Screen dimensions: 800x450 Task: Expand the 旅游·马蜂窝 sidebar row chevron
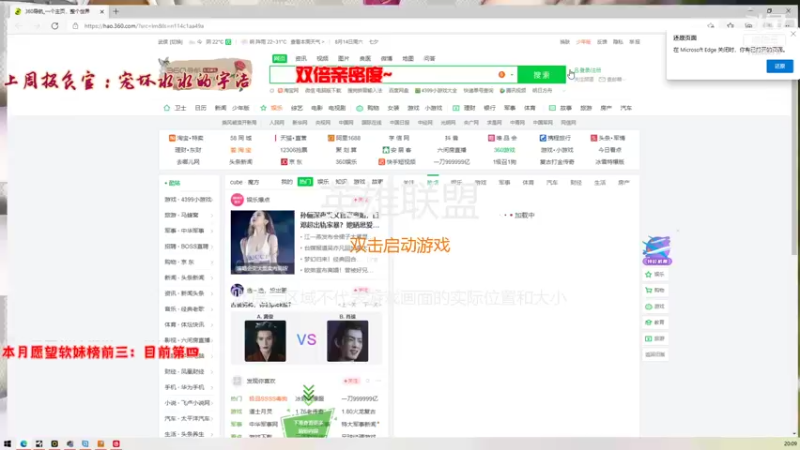[212, 215]
